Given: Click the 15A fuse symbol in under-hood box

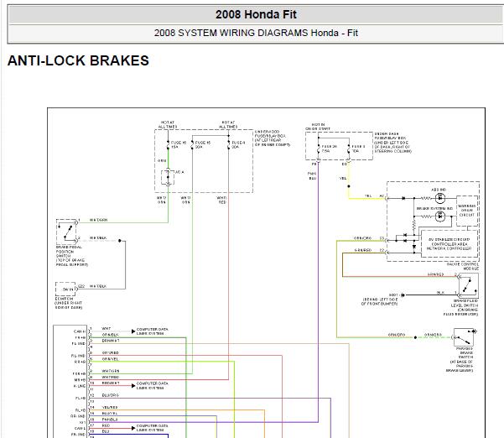Looking at the screenshot, I should pos(168,144).
